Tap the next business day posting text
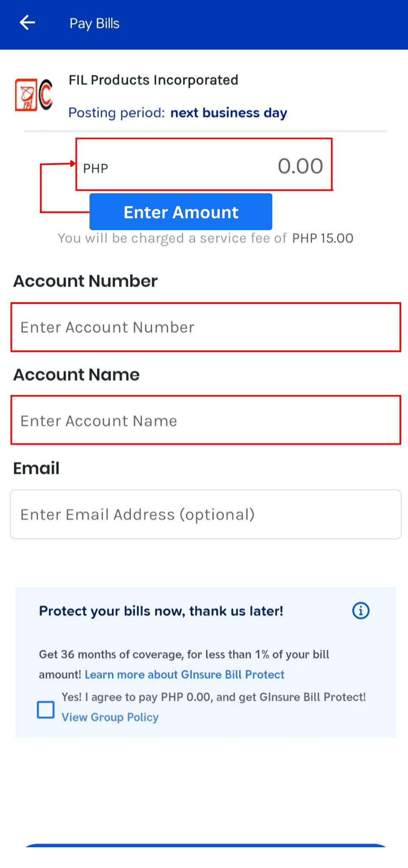The width and height of the screenshot is (408, 868). (x=229, y=113)
